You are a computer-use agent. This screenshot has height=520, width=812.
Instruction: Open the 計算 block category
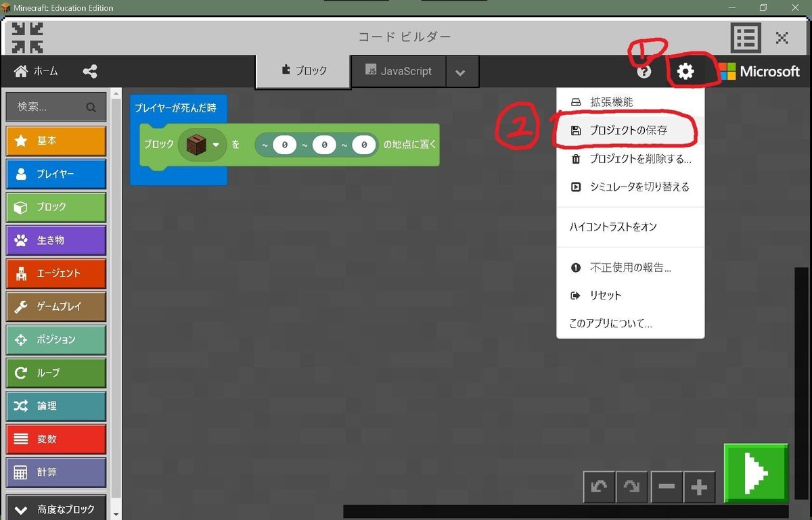56,472
